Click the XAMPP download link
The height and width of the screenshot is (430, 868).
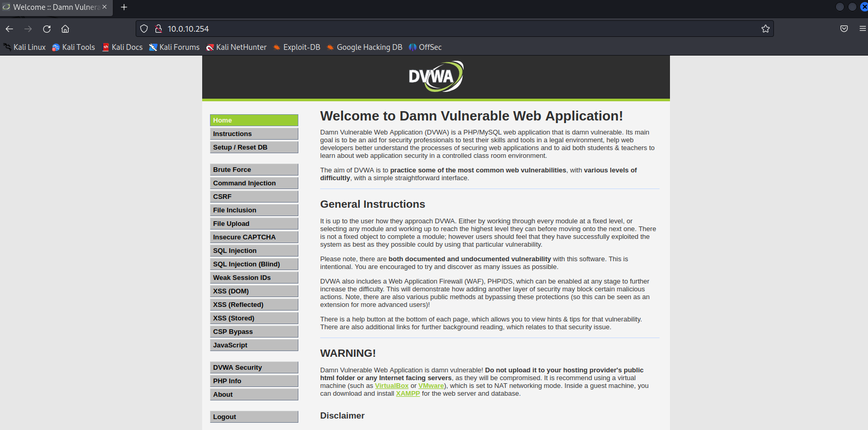tap(407, 394)
